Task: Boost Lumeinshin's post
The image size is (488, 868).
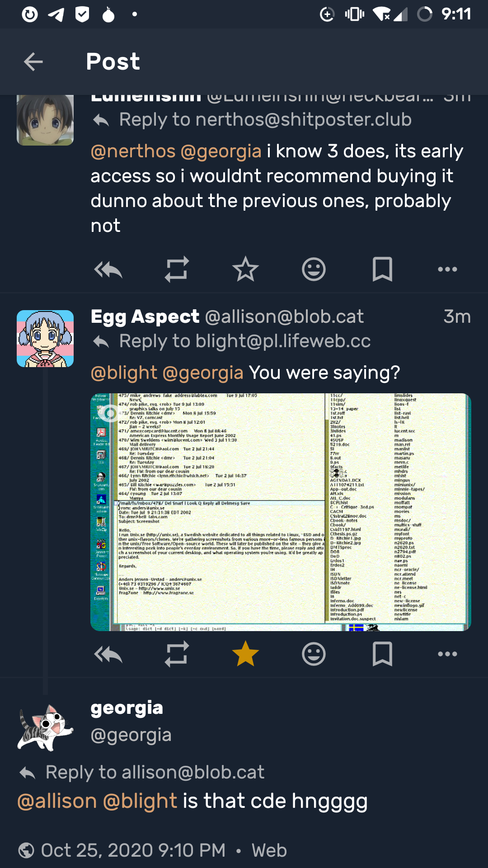Action: [x=177, y=269]
